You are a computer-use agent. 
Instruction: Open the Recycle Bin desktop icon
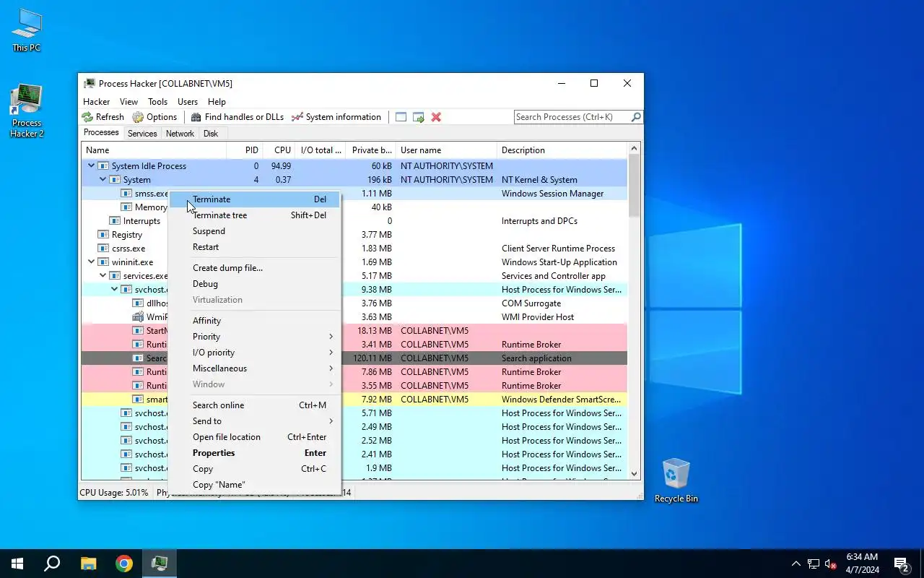pyautogui.click(x=676, y=480)
